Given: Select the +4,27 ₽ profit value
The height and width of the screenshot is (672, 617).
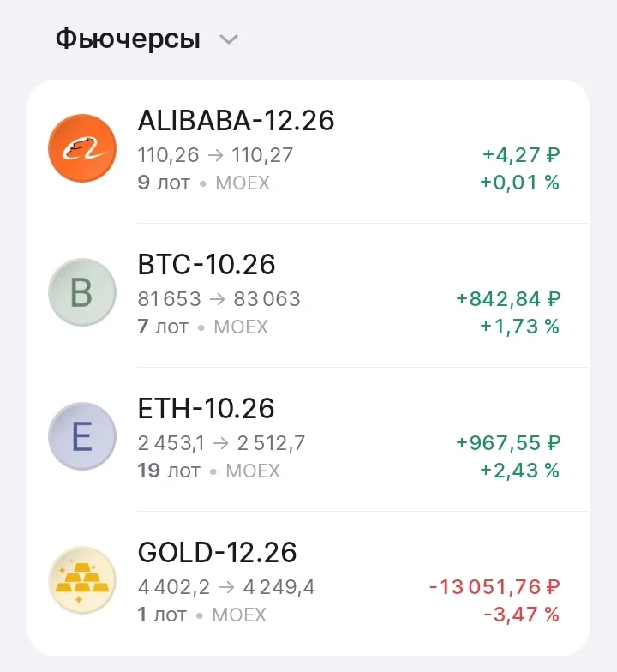Looking at the screenshot, I should [521, 154].
